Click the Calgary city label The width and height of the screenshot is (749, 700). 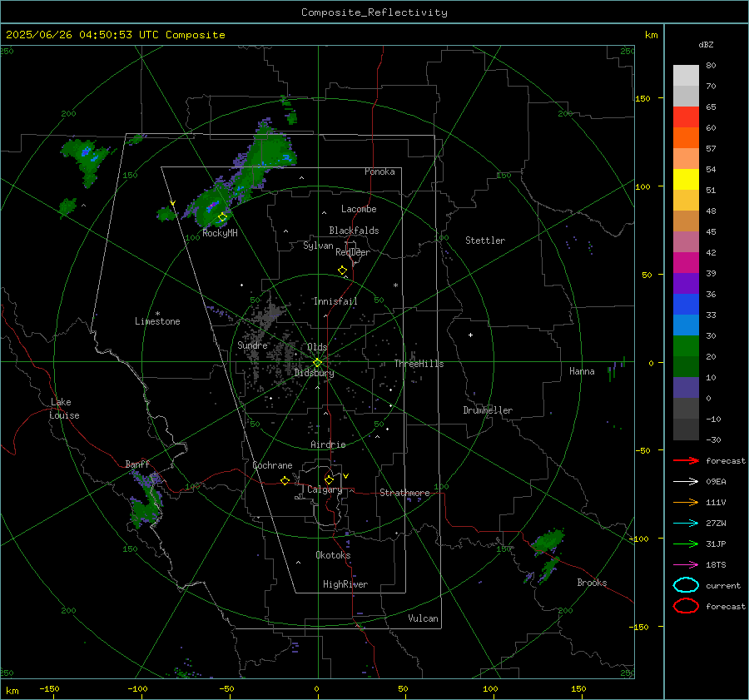(325, 489)
